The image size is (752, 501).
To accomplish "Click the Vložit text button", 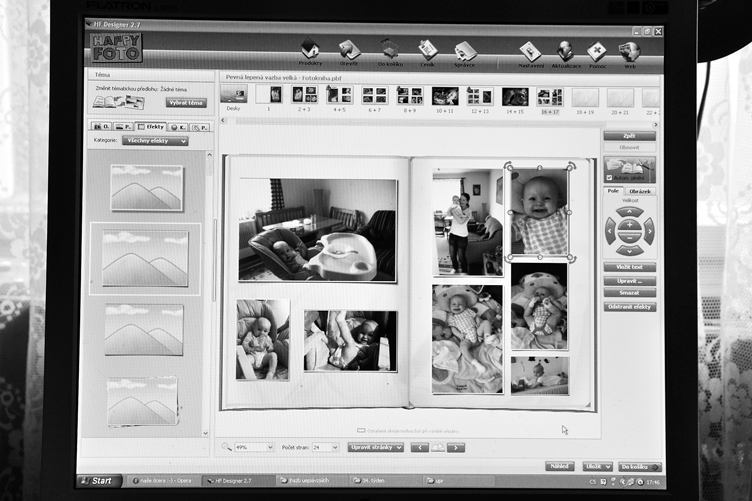I will pos(629,267).
